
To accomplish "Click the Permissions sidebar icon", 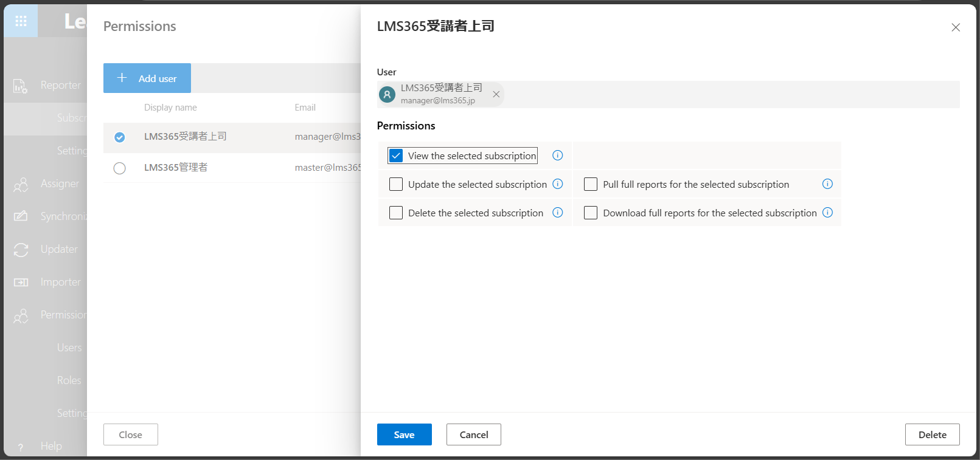I will [x=21, y=315].
